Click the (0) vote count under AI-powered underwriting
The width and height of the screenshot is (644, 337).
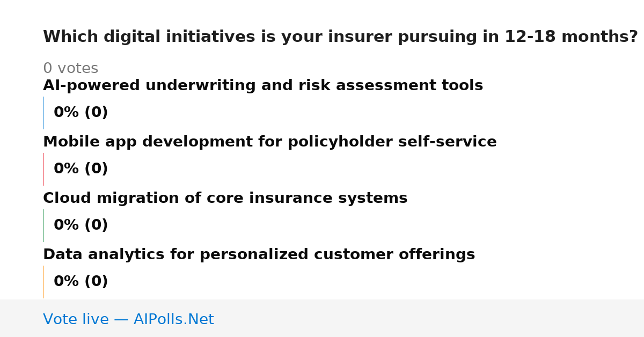(x=97, y=113)
